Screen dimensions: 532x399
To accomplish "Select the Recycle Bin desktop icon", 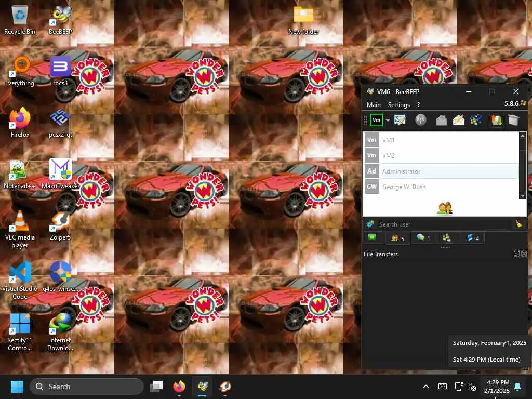I will [20, 20].
